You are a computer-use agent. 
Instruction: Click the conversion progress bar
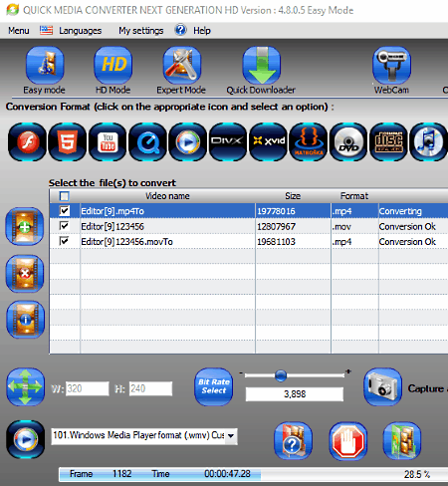tap(253, 474)
